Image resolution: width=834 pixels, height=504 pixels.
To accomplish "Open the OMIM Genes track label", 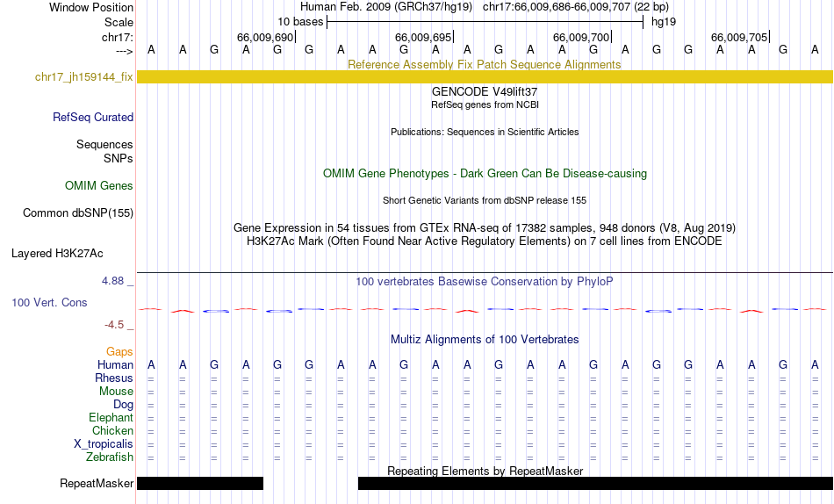I will click(98, 185).
